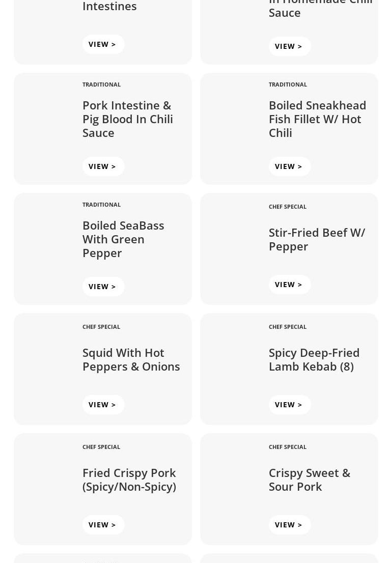
Task: Click the Stir-Fried Beef W/ Pepper title
Action: 317,239
